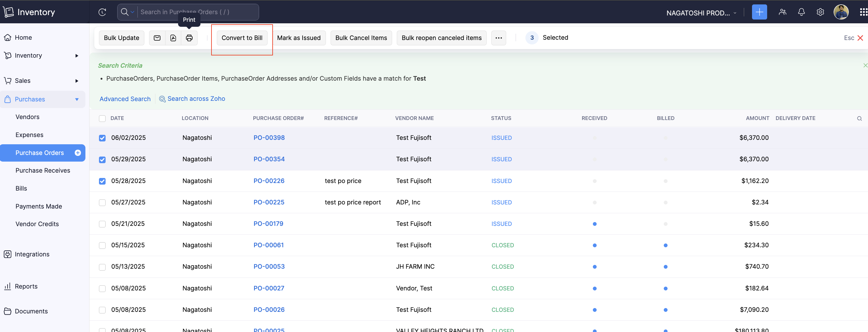The width and height of the screenshot is (868, 332).
Task: Click the PDF export icon
Action: (173, 38)
